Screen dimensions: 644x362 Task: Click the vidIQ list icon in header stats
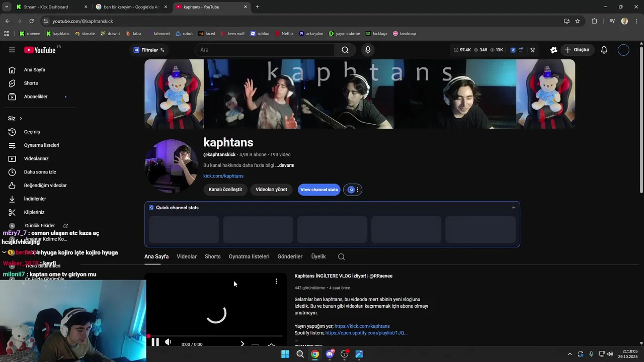pos(521,50)
